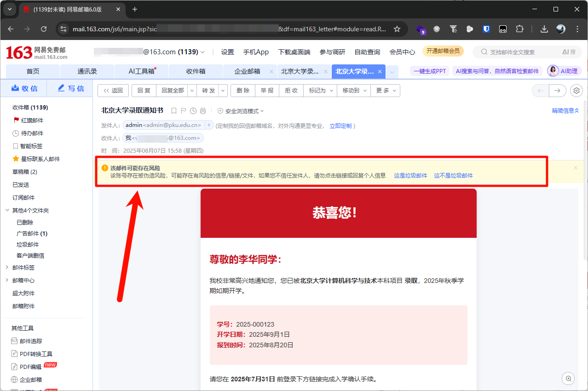Viewport: 588px width, 391px height.
Task: Open the Bitwarden shield extension icon
Action: [x=486, y=29]
